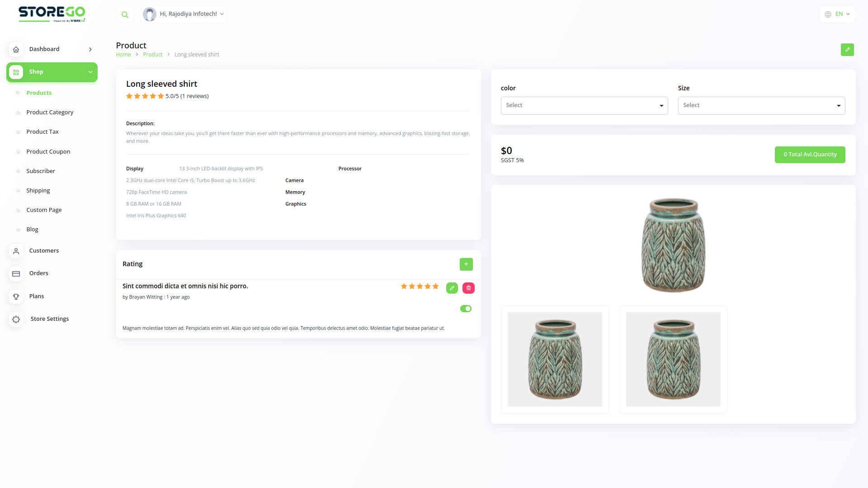
Task: Delete the review with trash icon
Action: (468, 288)
